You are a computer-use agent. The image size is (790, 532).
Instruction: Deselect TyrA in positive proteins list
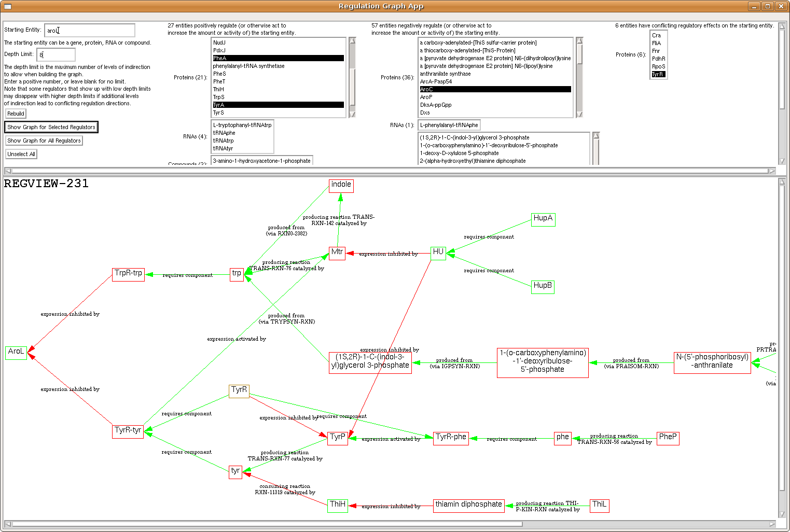coord(278,105)
